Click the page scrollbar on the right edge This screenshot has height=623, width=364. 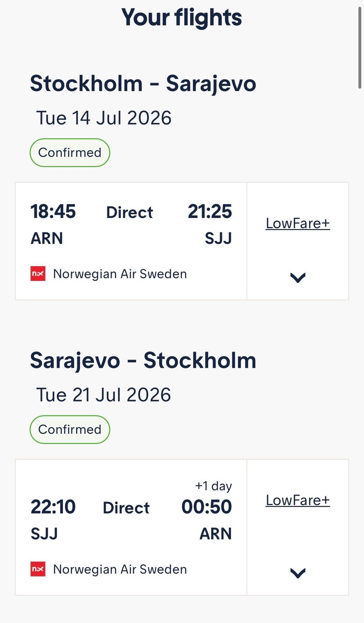(360, 47)
